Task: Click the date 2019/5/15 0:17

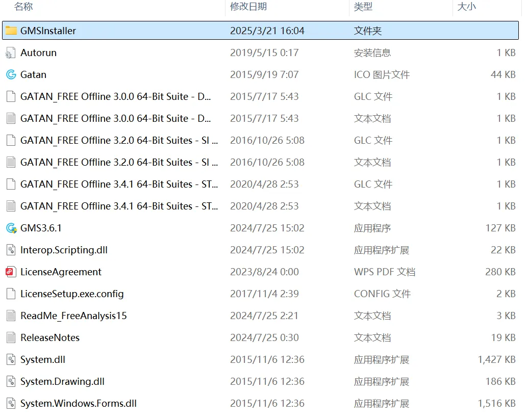Action: point(264,52)
